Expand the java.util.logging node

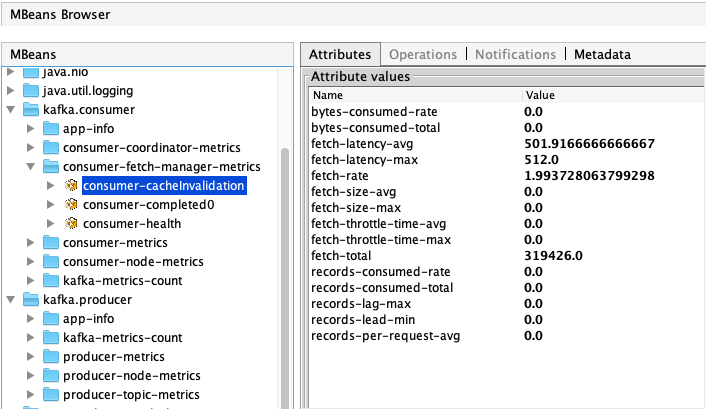10,91
